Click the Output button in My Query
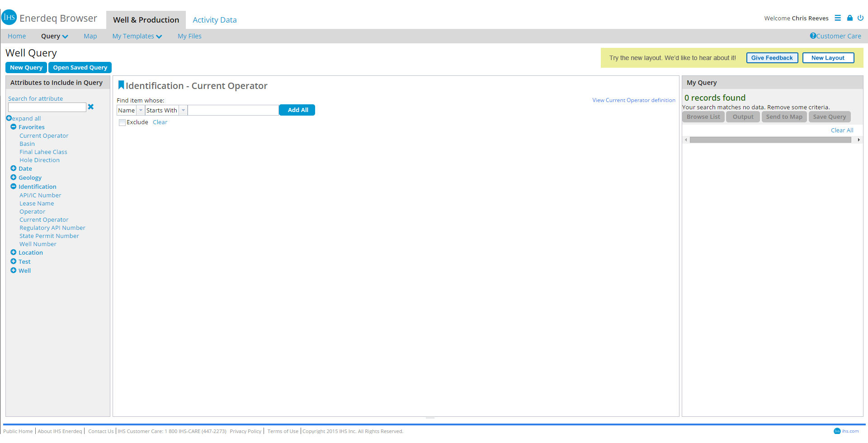The width and height of the screenshot is (868, 443). (x=743, y=117)
